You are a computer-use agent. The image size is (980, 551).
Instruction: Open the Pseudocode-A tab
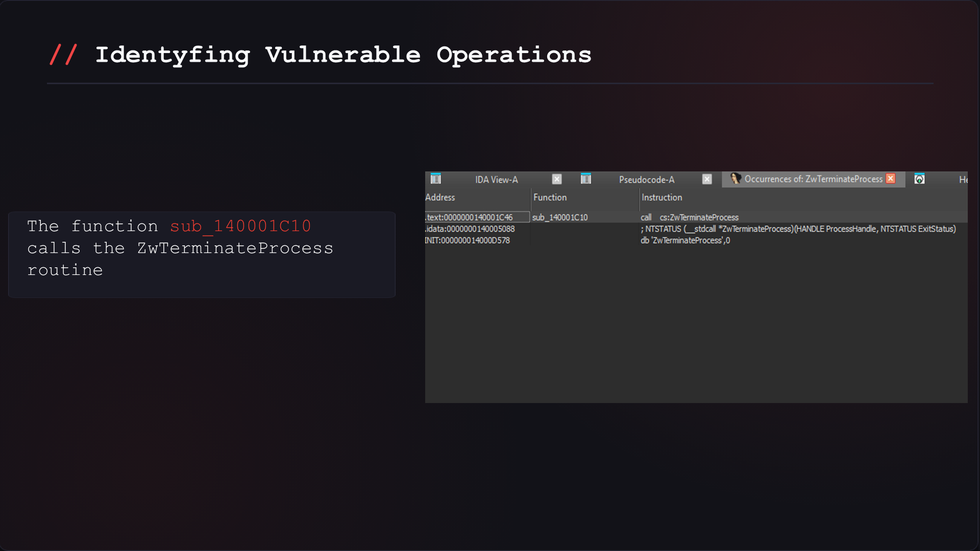[x=646, y=180]
